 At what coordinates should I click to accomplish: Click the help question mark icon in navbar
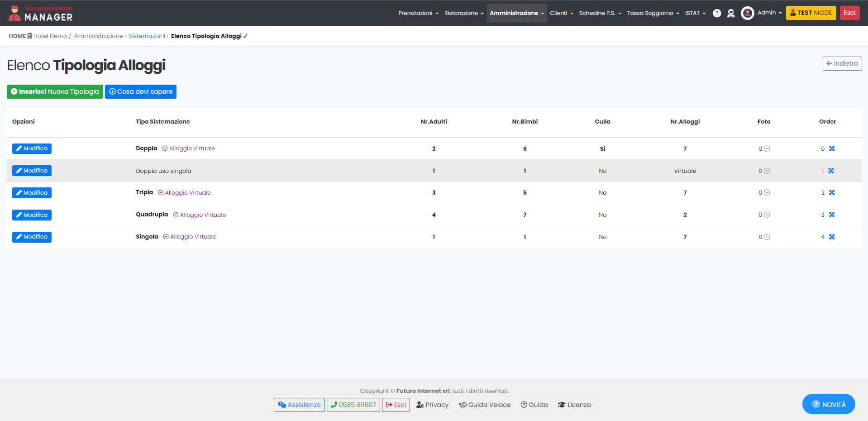tap(717, 13)
